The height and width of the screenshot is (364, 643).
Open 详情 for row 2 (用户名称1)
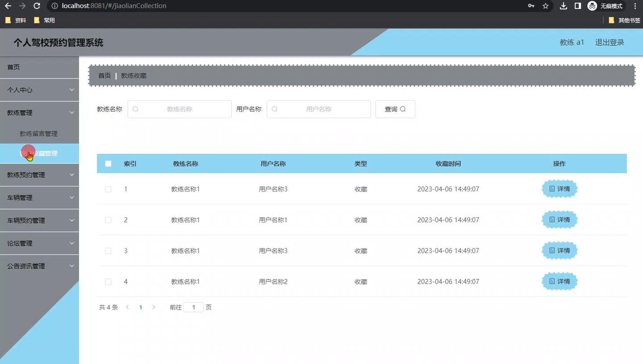pyautogui.click(x=559, y=219)
